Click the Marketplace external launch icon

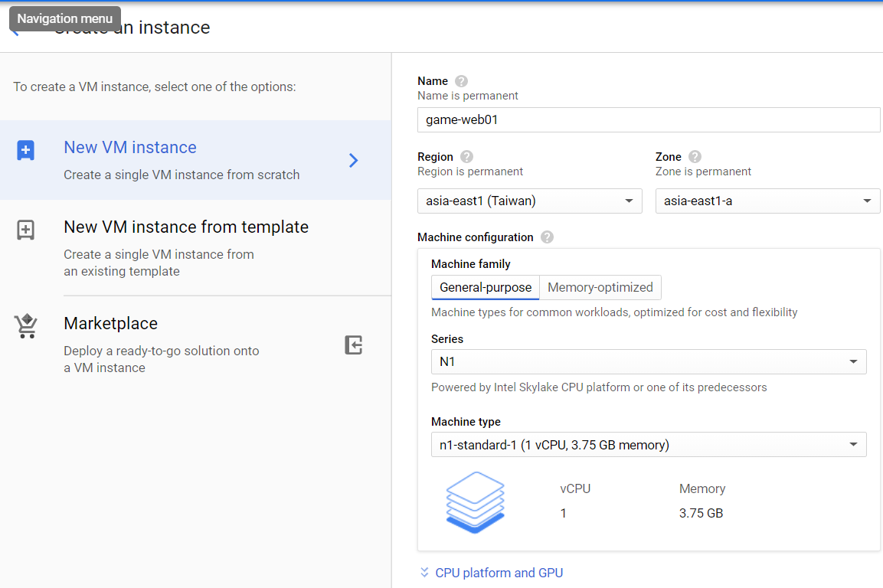point(353,345)
